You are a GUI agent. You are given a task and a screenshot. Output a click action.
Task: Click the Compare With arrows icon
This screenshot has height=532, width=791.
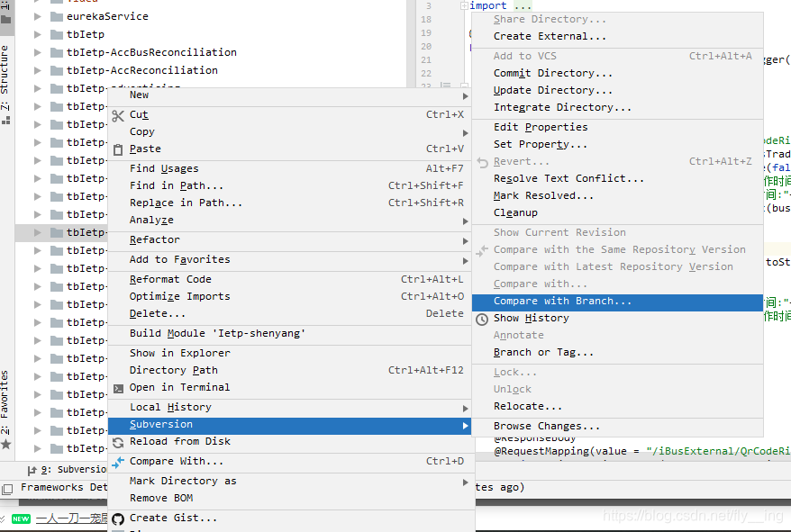[x=117, y=462]
